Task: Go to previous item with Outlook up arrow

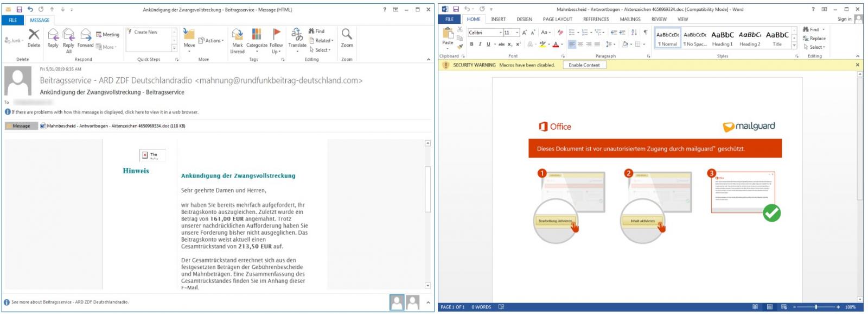Action: click(52, 9)
